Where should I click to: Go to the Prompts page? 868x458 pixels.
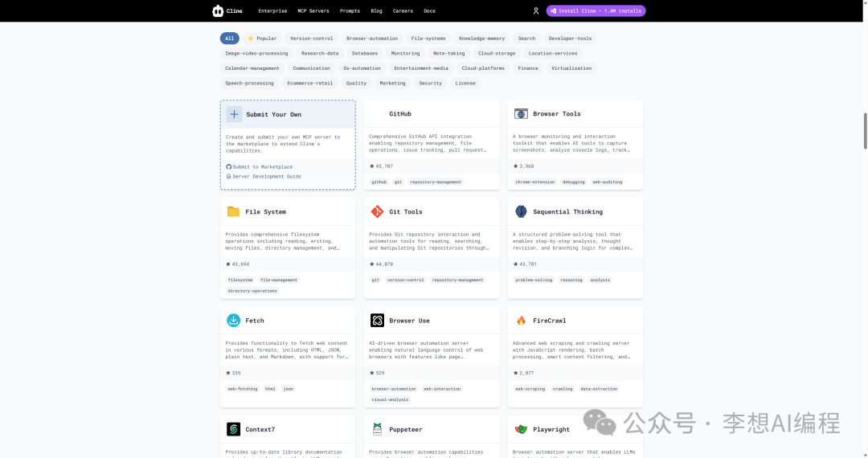[x=350, y=10]
